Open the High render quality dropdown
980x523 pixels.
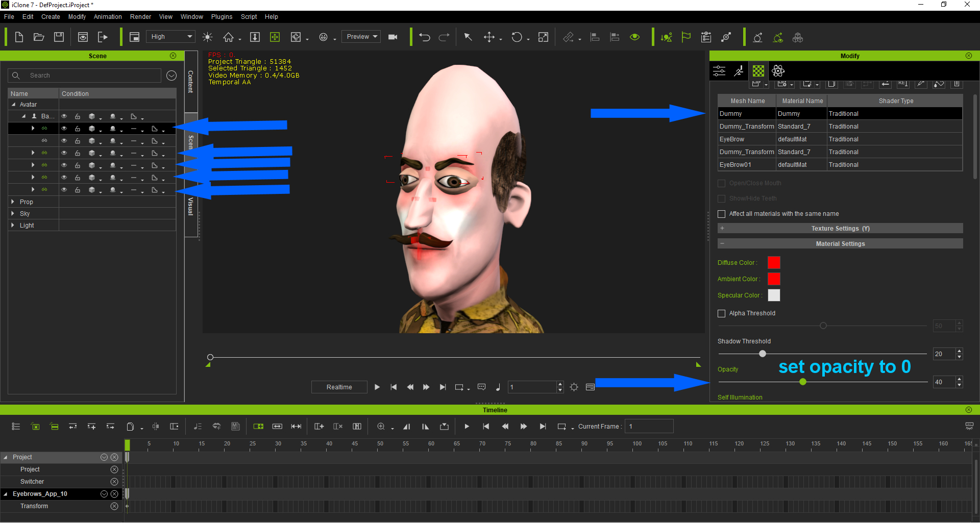tap(171, 37)
